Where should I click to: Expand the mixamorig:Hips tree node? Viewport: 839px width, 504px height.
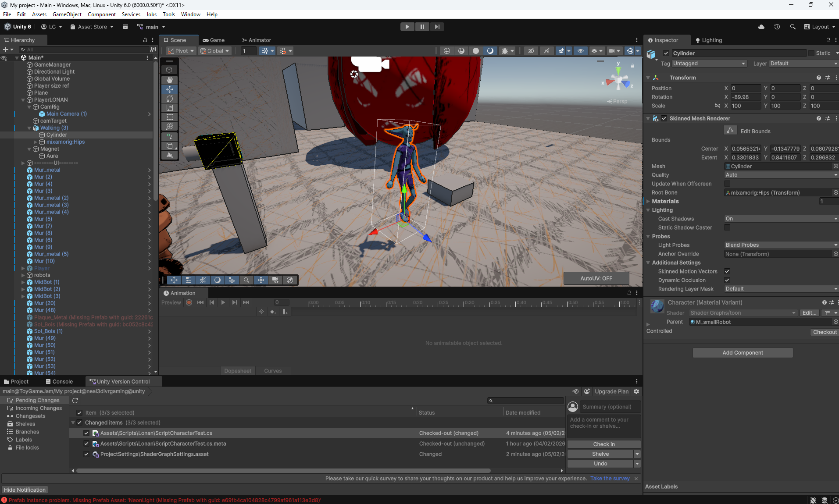[x=36, y=142]
